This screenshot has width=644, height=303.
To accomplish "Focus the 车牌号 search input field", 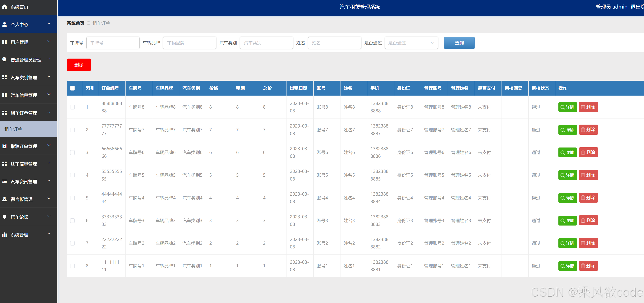I will click(113, 43).
